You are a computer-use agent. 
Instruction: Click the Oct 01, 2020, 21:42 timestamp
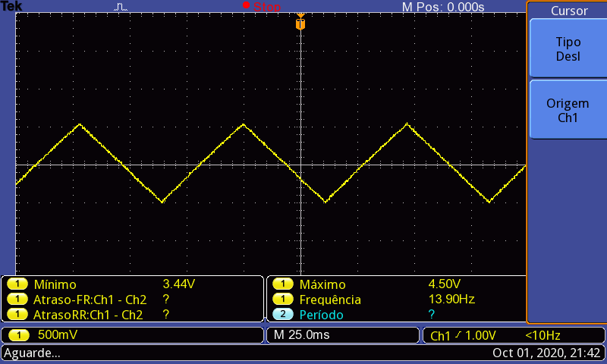[x=546, y=353]
